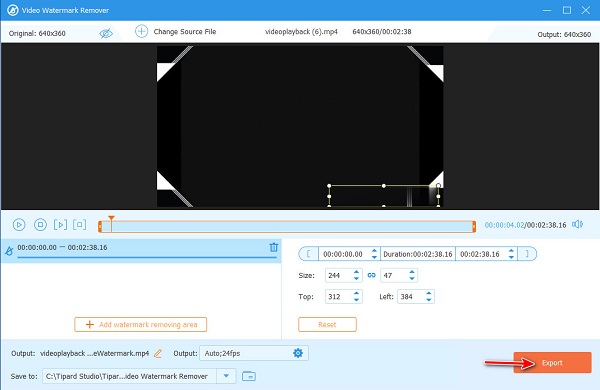Click the start time field 00:00:00.00

point(343,254)
